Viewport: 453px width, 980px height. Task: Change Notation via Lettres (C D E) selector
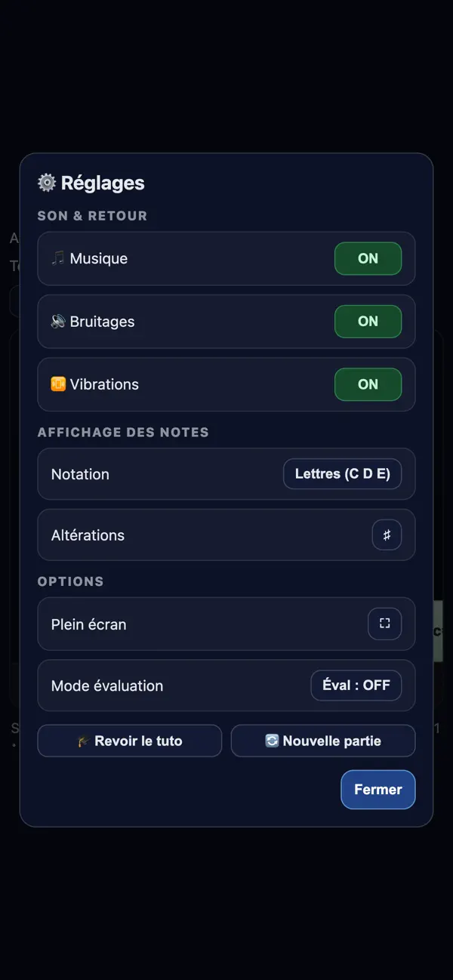[343, 474]
